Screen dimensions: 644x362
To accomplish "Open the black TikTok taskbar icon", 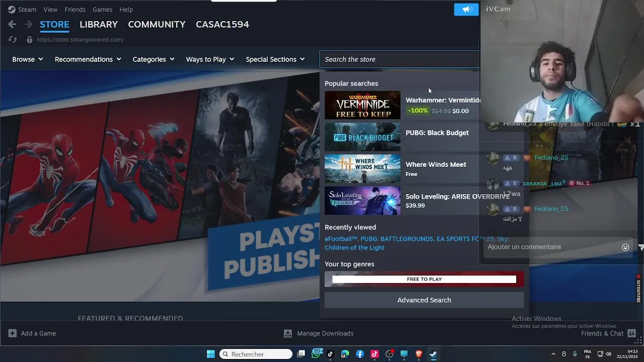I will 330,354.
